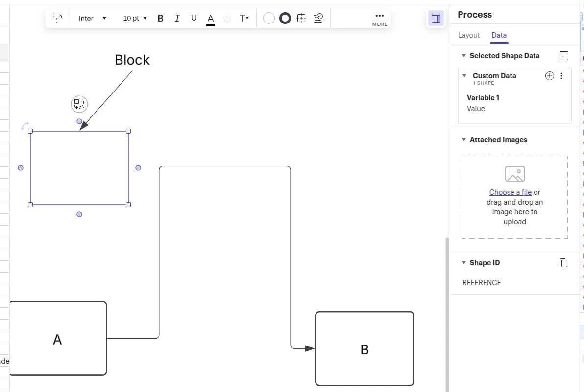Select the REFERENCE shape ID text
The width and height of the screenshot is (584, 392).
pyautogui.click(x=482, y=283)
